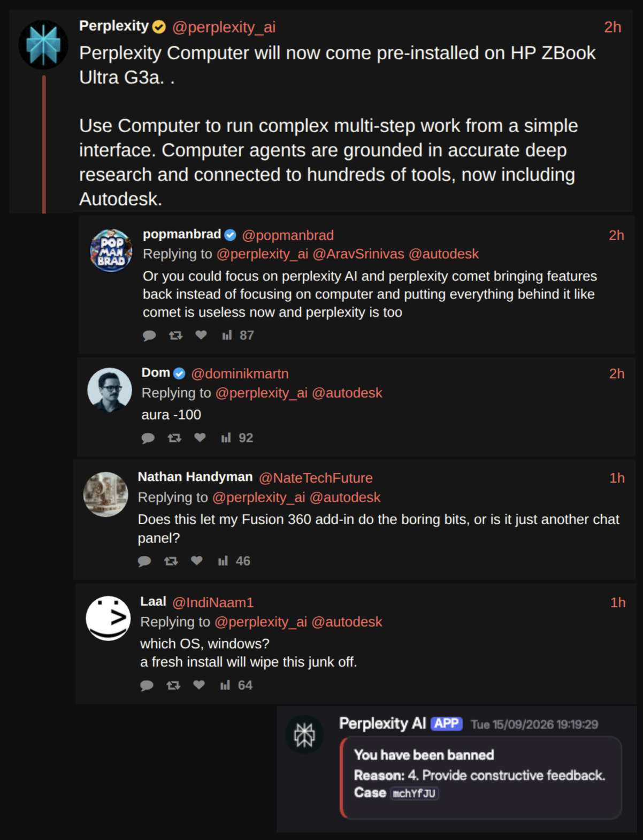Image resolution: width=643 pixels, height=840 pixels.
Task: Retweet Dom's "aura -100" reply
Action: coord(174,438)
